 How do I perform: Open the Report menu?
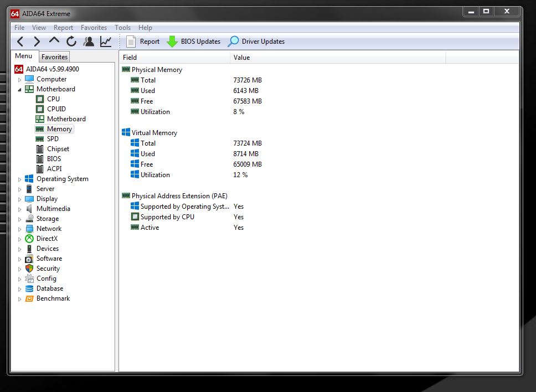point(63,28)
